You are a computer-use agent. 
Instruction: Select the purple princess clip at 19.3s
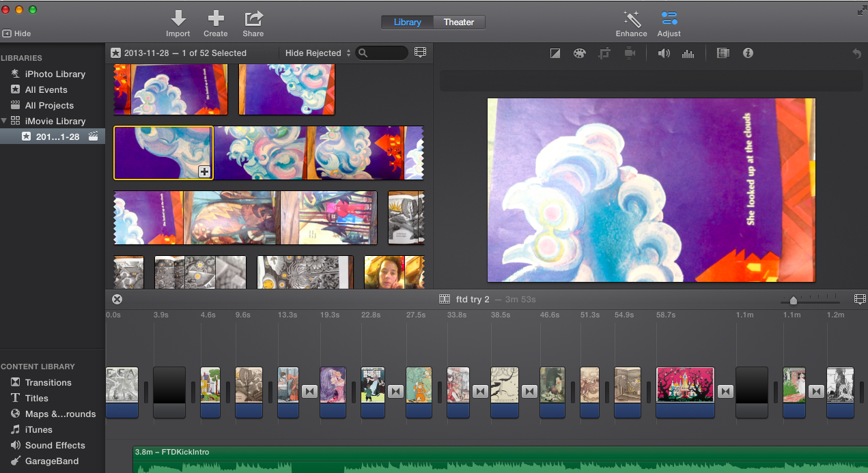[333, 392]
